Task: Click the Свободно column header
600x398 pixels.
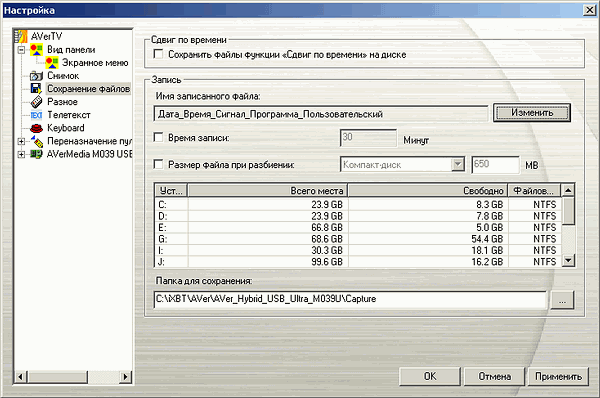Action: pos(428,191)
